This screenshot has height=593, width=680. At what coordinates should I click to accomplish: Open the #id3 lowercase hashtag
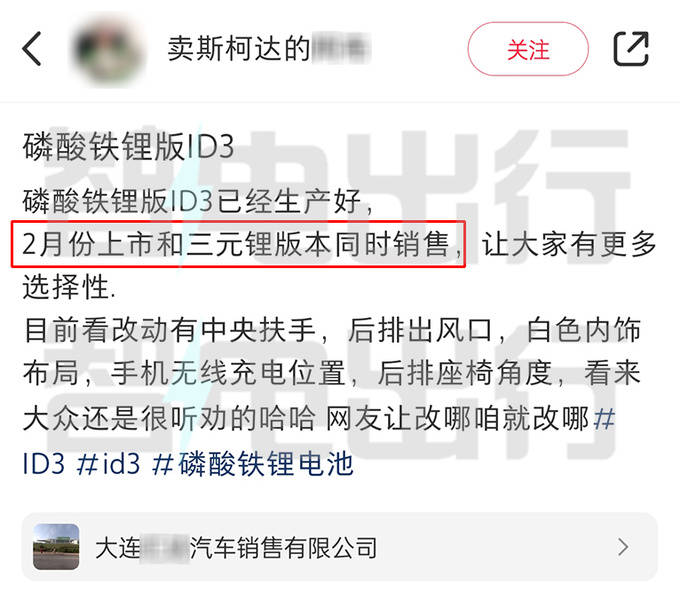click(108, 463)
